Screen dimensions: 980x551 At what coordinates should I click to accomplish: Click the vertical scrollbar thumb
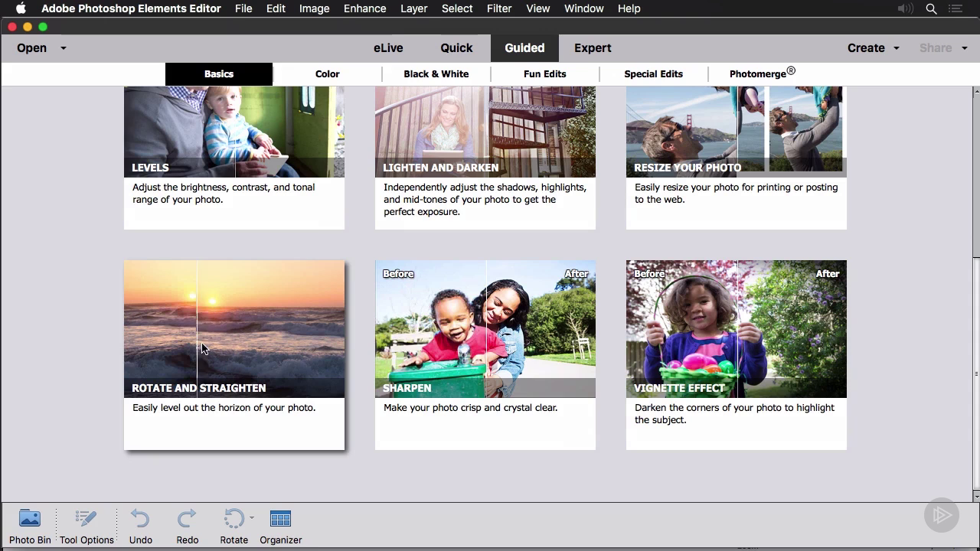975,375
